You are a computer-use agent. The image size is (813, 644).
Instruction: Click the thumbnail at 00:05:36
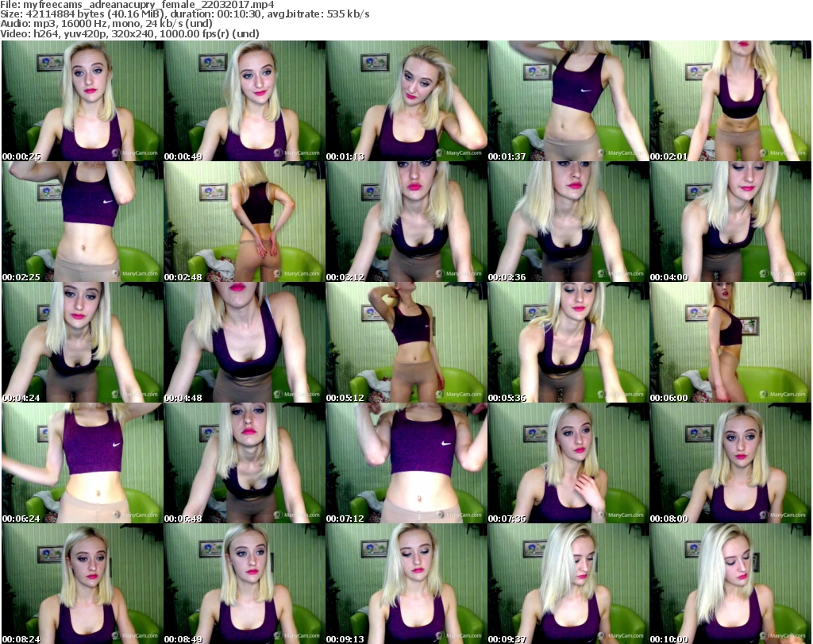[568, 342]
